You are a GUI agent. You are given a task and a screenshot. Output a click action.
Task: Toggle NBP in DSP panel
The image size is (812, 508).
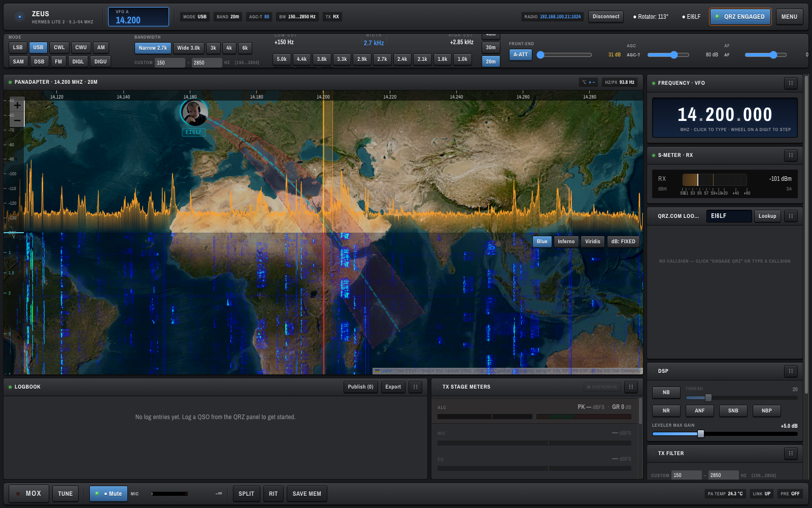(766, 411)
